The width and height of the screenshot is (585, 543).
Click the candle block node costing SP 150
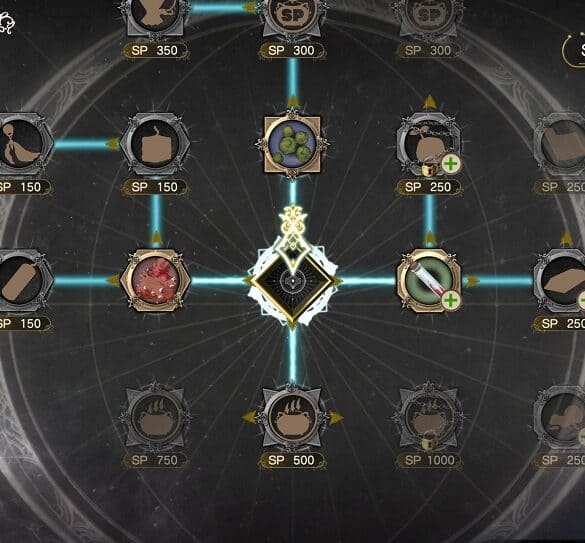(156, 144)
